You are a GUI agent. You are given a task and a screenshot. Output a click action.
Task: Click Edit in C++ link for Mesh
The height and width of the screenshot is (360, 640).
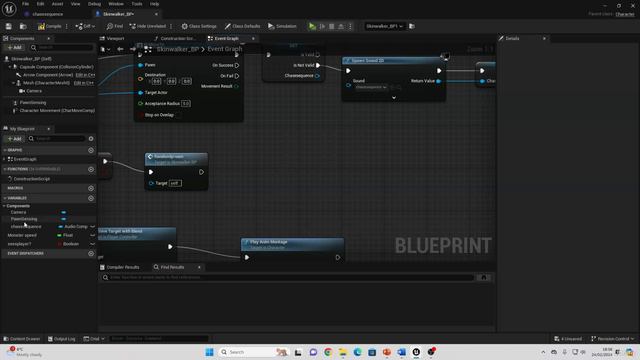(x=84, y=83)
